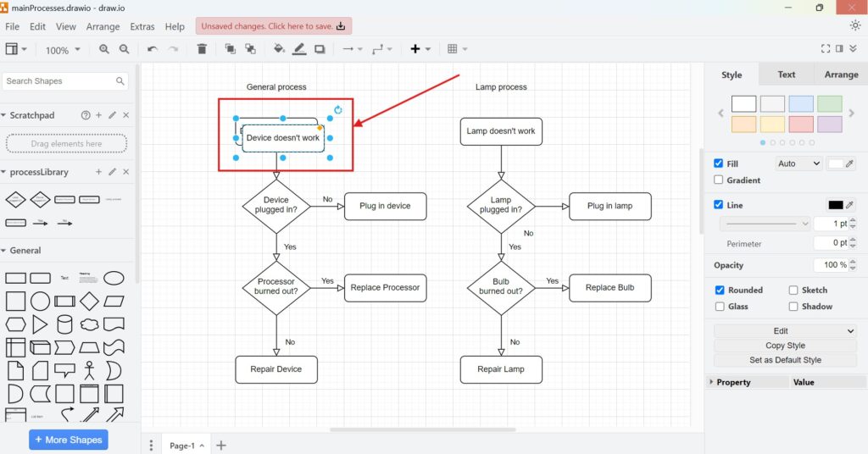Open the Arrange menu
868x454 pixels.
point(103,26)
